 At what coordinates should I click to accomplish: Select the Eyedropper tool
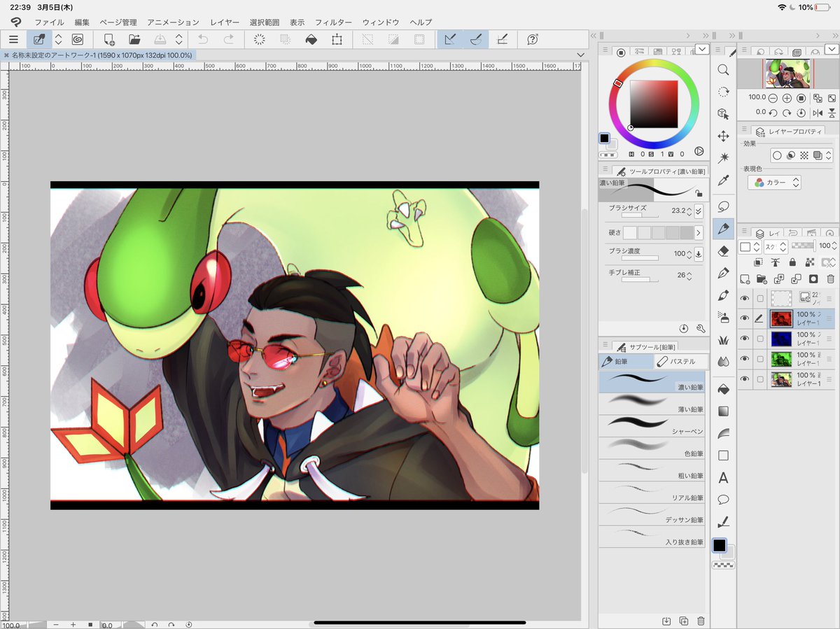(x=723, y=181)
